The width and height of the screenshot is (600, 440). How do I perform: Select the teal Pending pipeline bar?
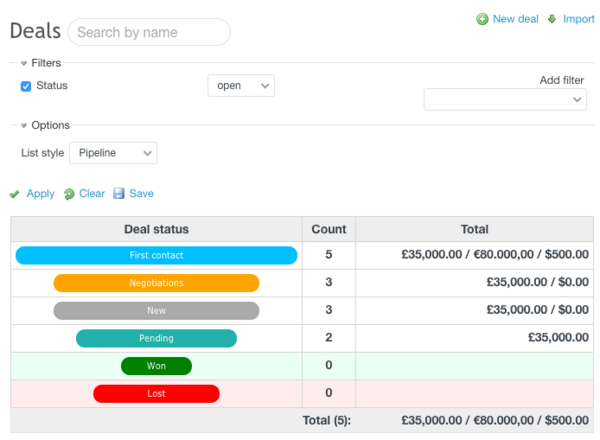(156, 338)
